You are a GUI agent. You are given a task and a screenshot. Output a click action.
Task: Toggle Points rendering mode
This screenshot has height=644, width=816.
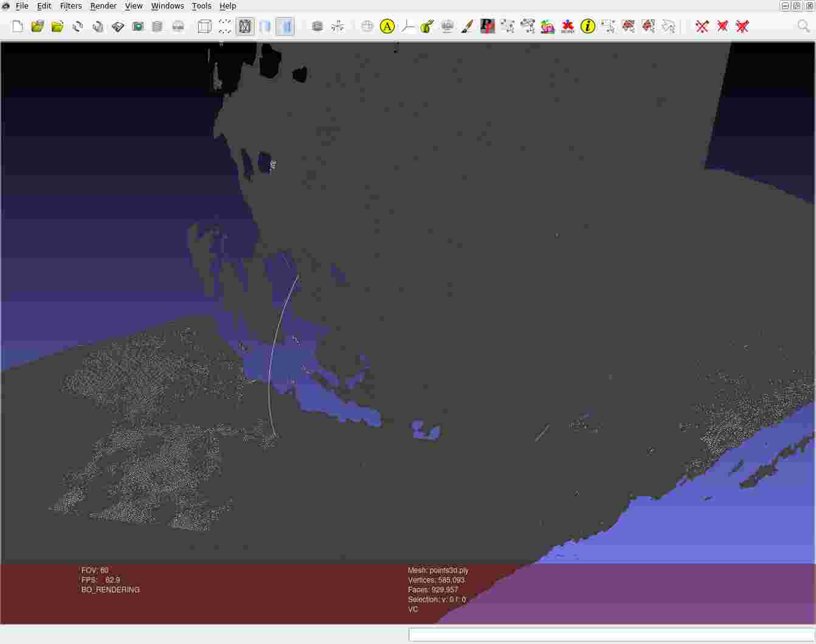225,26
